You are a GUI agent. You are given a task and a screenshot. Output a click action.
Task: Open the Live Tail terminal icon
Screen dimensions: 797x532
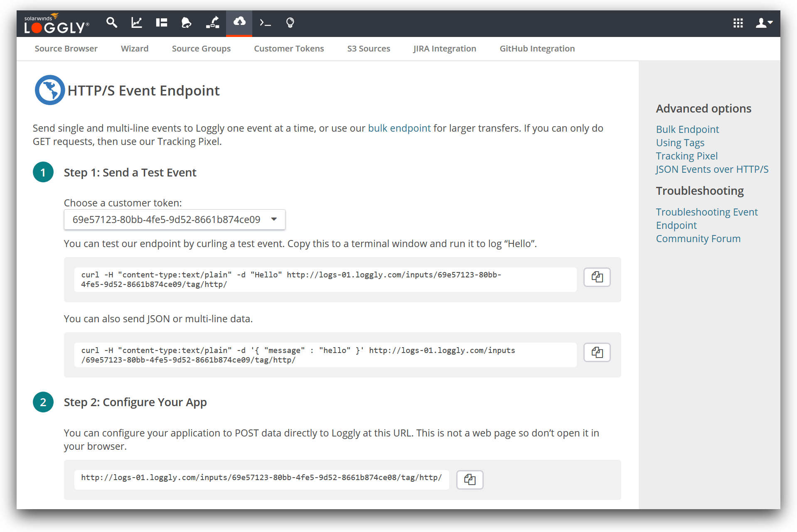pyautogui.click(x=265, y=23)
